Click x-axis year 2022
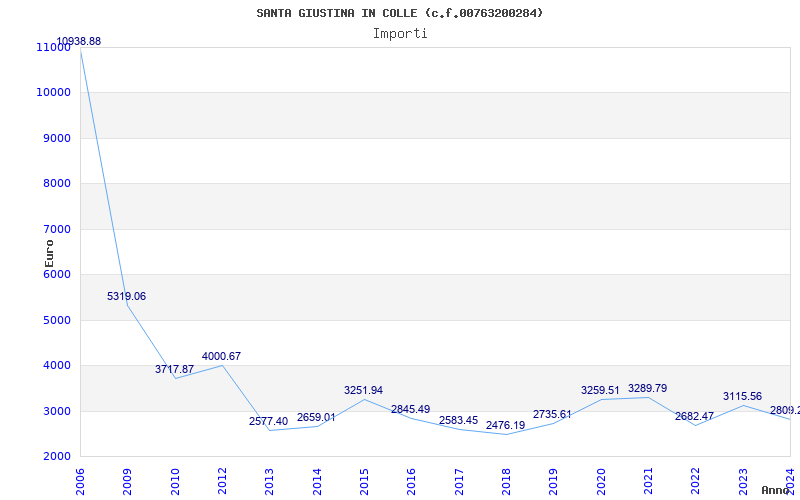 point(695,482)
